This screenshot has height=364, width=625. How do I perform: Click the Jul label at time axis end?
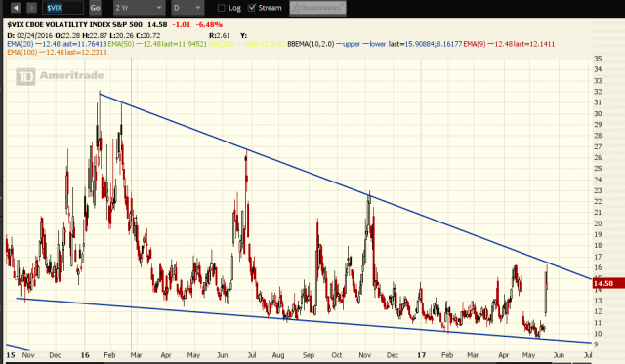click(588, 355)
